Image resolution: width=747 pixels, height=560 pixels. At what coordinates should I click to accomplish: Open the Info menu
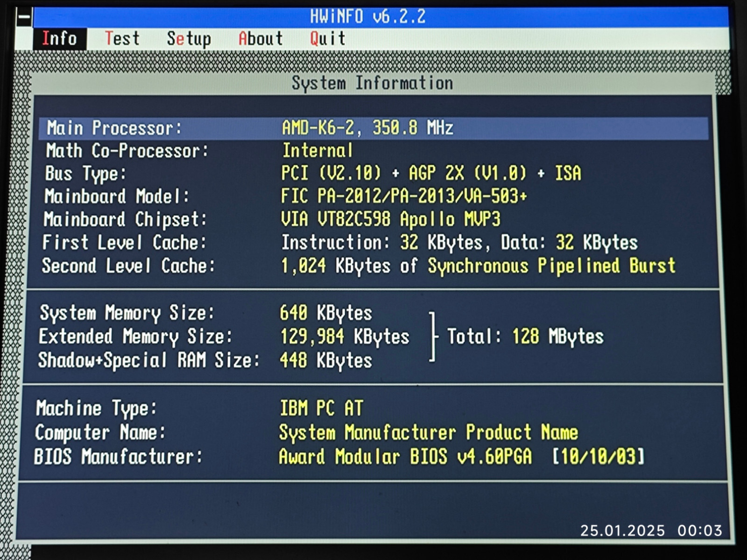tap(59, 38)
